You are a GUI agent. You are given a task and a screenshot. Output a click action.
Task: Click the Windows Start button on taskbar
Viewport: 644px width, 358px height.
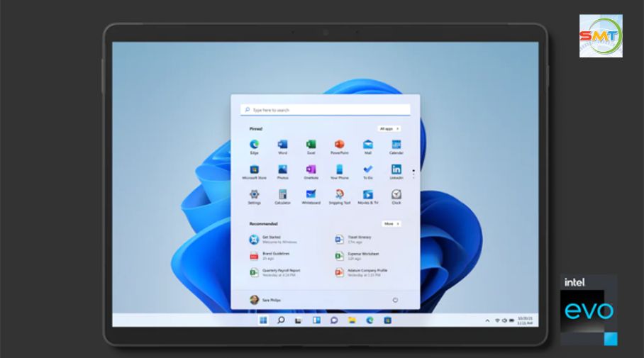click(263, 320)
